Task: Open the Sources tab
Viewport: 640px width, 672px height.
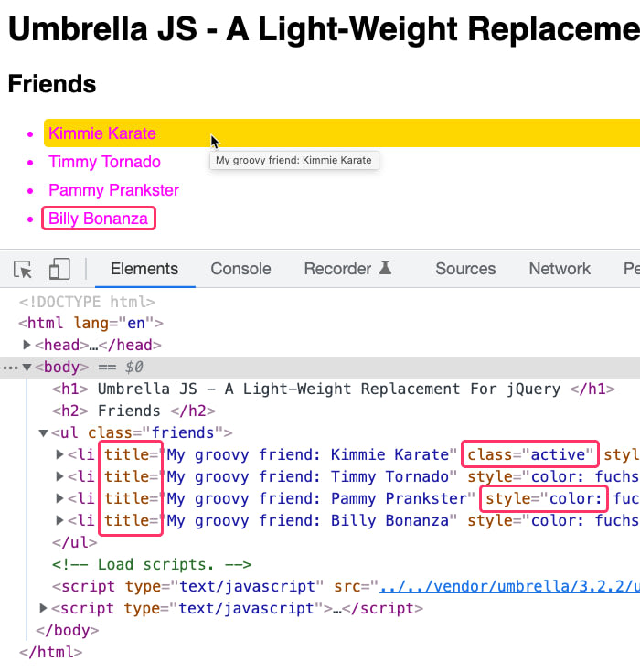Action: [465, 269]
